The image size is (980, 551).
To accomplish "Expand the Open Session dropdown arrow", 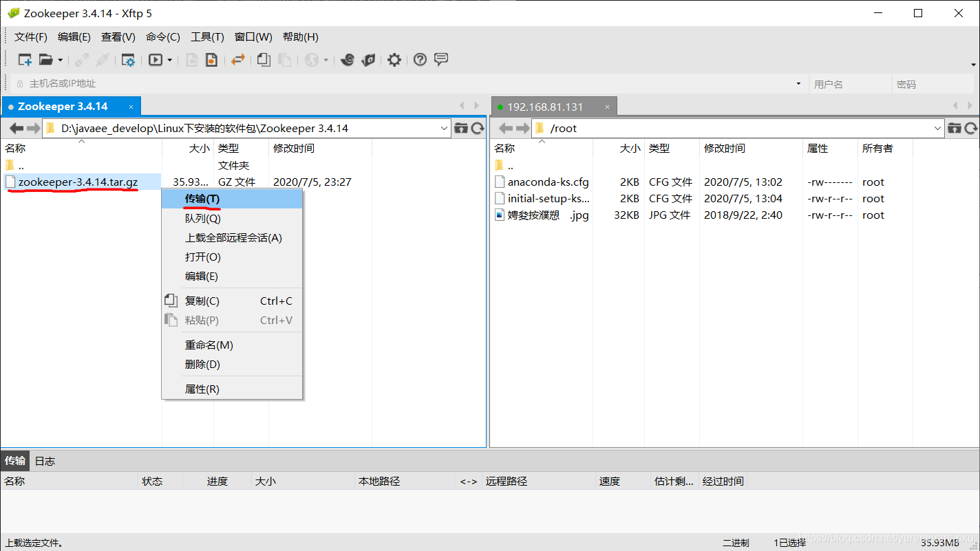I will [61, 60].
